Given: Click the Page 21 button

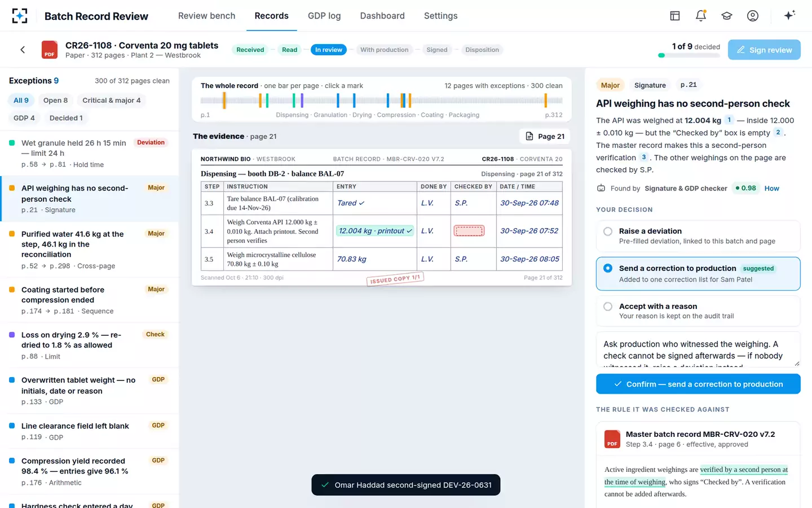Looking at the screenshot, I should (545, 136).
